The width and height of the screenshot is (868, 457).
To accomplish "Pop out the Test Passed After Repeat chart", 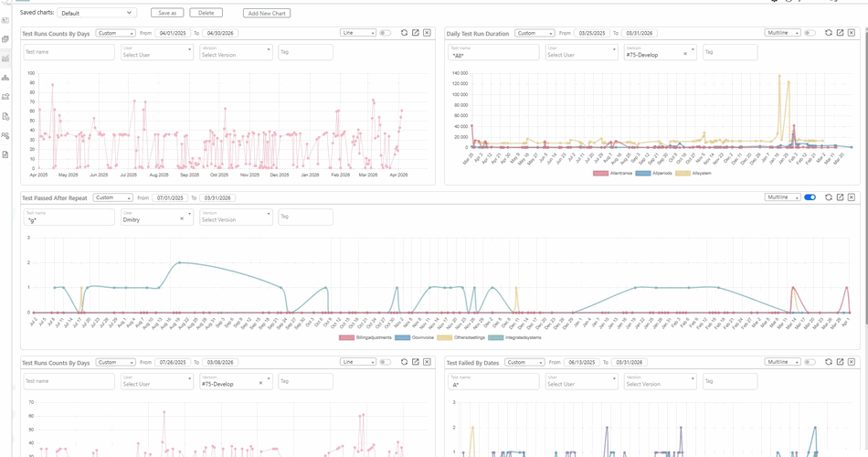I will tap(840, 197).
